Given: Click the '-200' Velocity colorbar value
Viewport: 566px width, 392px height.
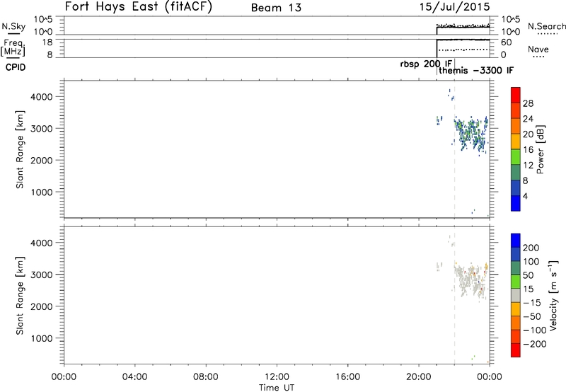Looking at the screenshot, I should 534,344.
